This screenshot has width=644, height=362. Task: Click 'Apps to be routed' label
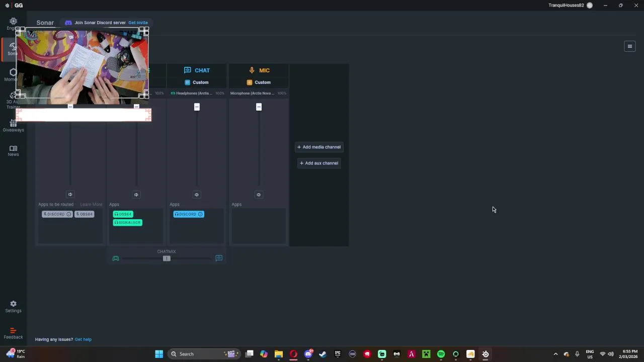pos(56,205)
